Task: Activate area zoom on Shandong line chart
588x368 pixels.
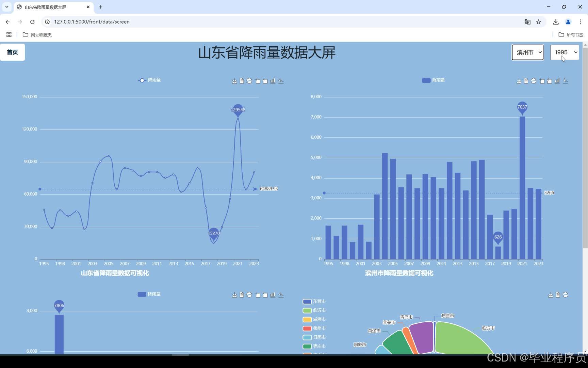Action: click(x=258, y=81)
